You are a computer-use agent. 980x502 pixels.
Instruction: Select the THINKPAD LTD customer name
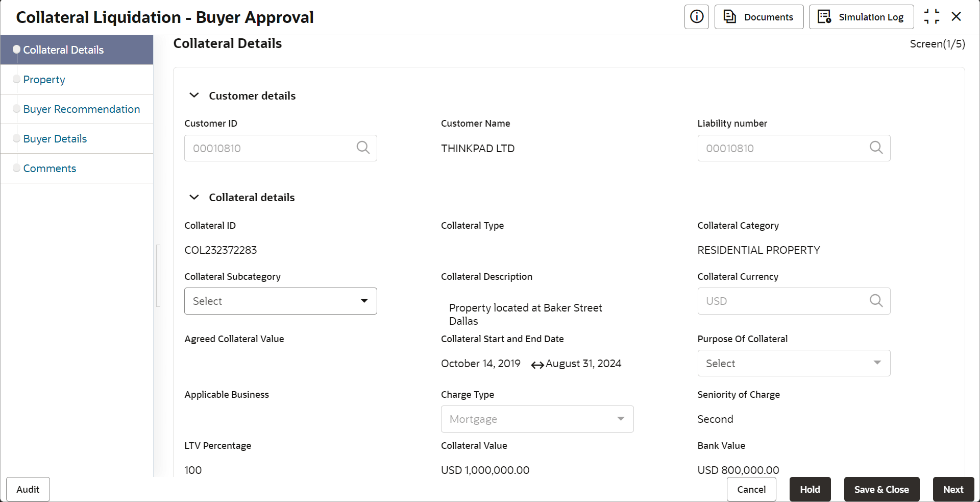coord(478,149)
